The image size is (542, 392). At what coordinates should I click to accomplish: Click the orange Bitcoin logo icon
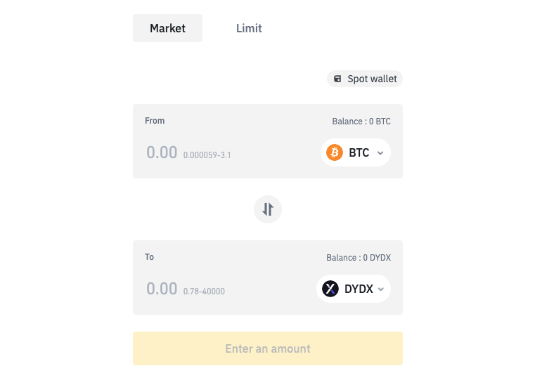click(x=334, y=152)
